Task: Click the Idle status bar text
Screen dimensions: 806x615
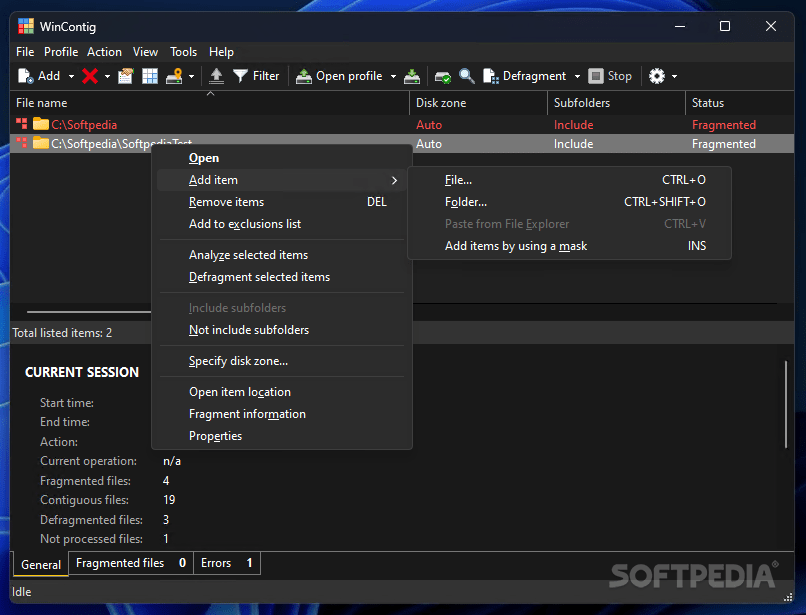Action: (22, 592)
